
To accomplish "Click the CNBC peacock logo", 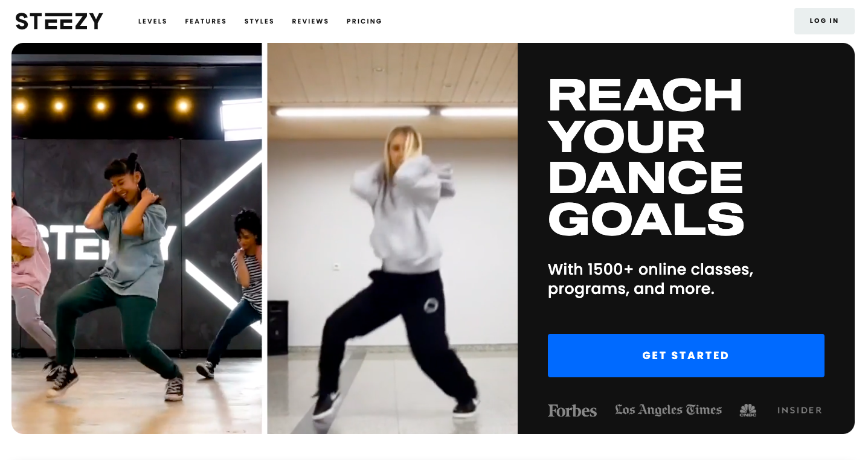I will tap(748, 410).
